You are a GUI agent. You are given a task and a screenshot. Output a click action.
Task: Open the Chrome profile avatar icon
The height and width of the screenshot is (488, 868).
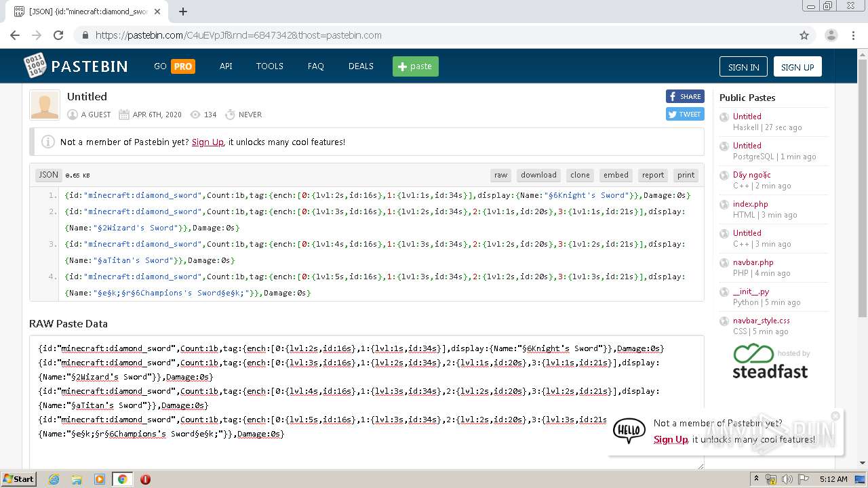coord(831,35)
